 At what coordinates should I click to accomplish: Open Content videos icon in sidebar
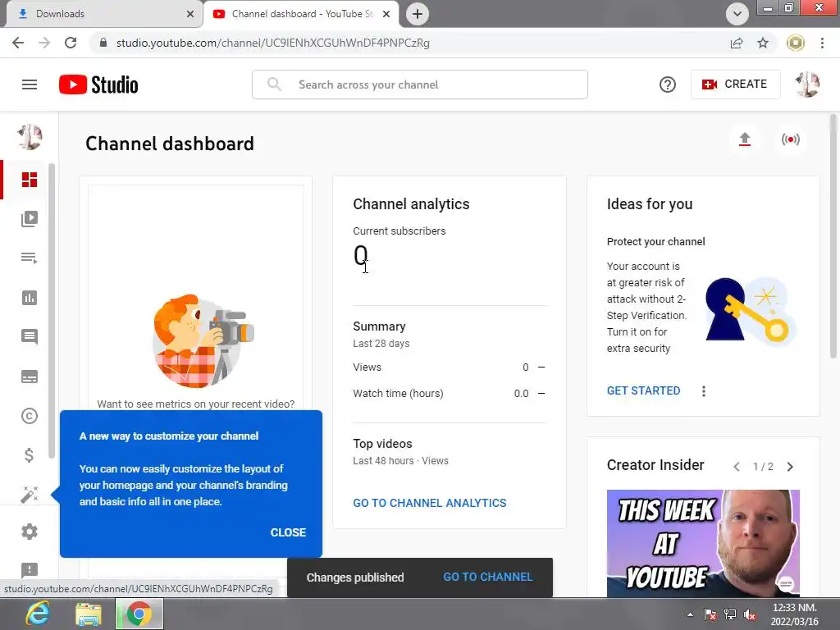[30, 218]
